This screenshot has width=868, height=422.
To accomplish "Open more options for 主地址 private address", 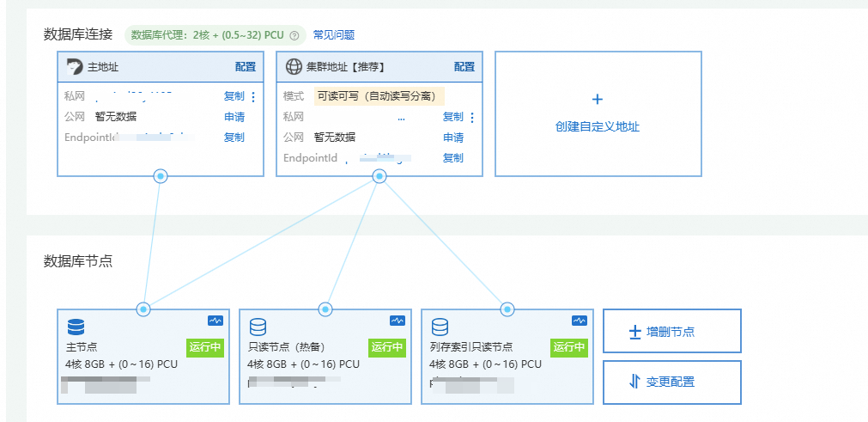I will (253, 97).
